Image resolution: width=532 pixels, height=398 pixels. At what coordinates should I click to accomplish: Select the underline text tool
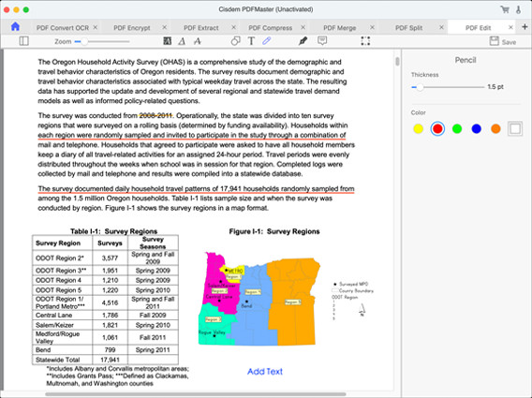click(182, 41)
